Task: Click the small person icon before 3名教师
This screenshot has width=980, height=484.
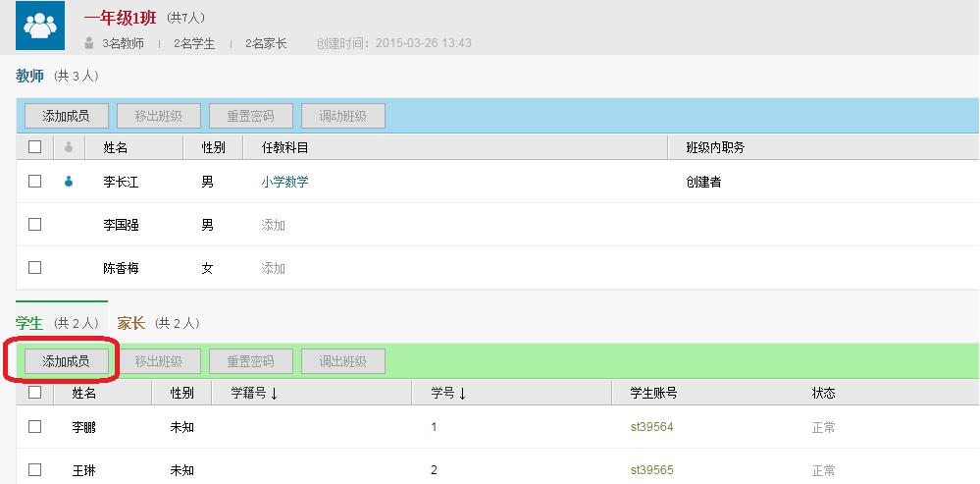Action: point(89,43)
